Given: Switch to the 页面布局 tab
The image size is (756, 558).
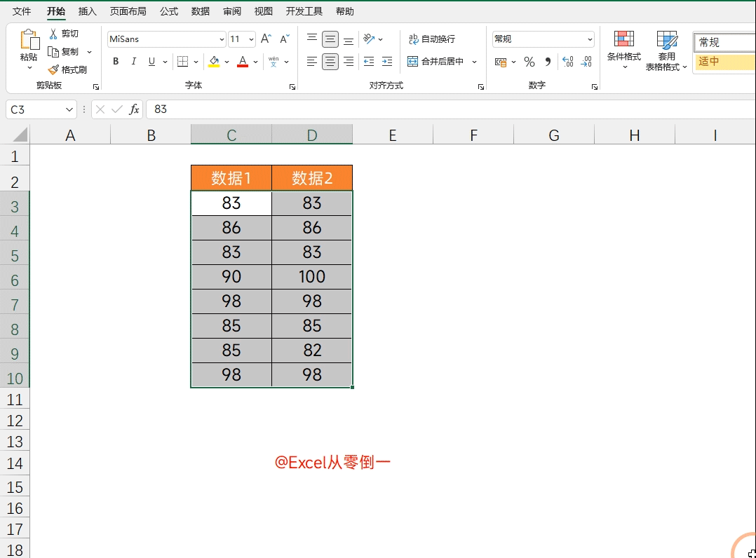Looking at the screenshot, I should click(128, 11).
